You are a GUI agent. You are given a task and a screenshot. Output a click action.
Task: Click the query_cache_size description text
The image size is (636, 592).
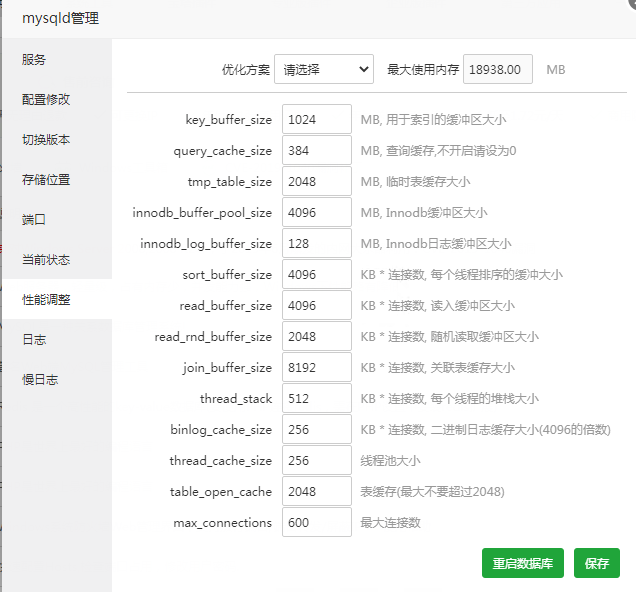(x=438, y=151)
